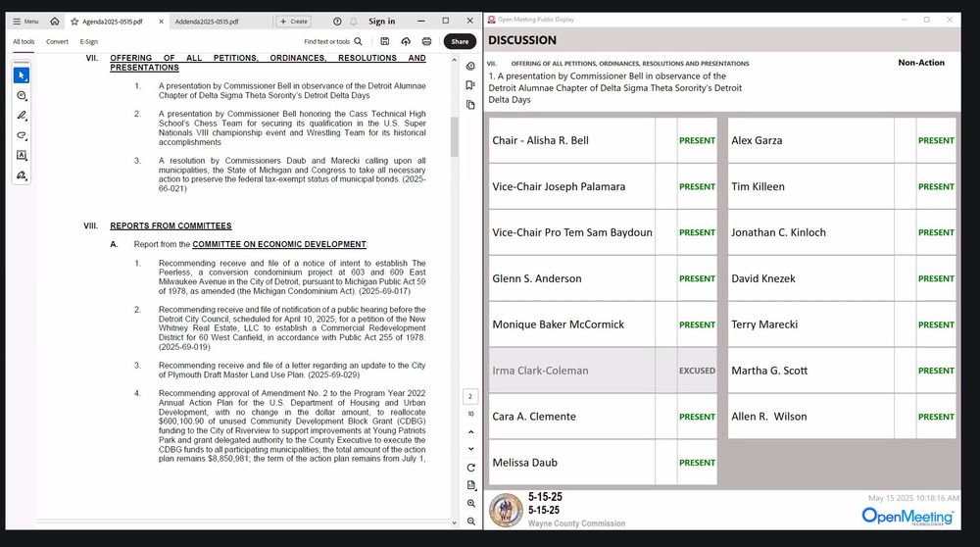
Task: Click the scroll-down arrow of the PDF scrollbar
Action: coord(455,522)
